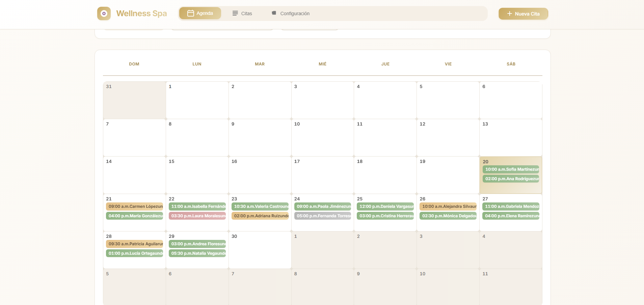This screenshot has height=305, width=644.
Task: Open Alejandra Silva 10:00 a.m. appointment
Action: (x=448, y=206)
